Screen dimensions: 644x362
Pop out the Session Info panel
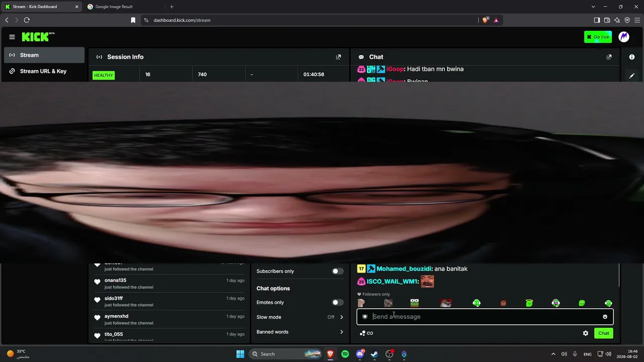[338, 57]
